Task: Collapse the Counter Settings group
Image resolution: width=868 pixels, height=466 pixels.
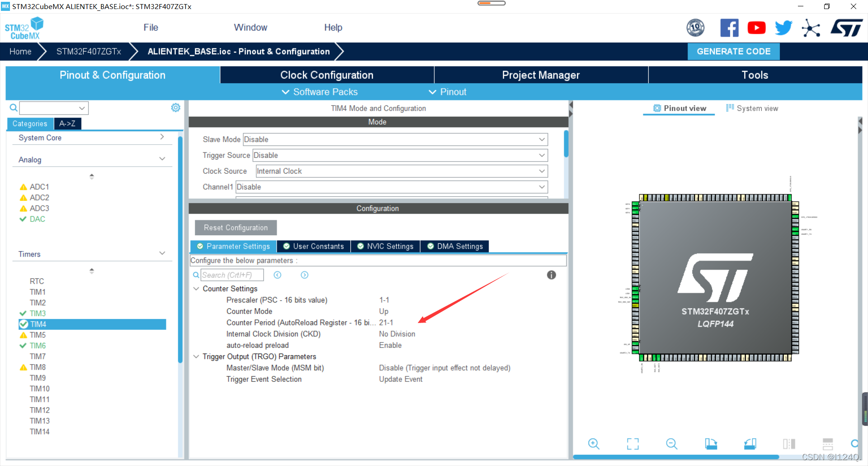Action: (196, 289)
